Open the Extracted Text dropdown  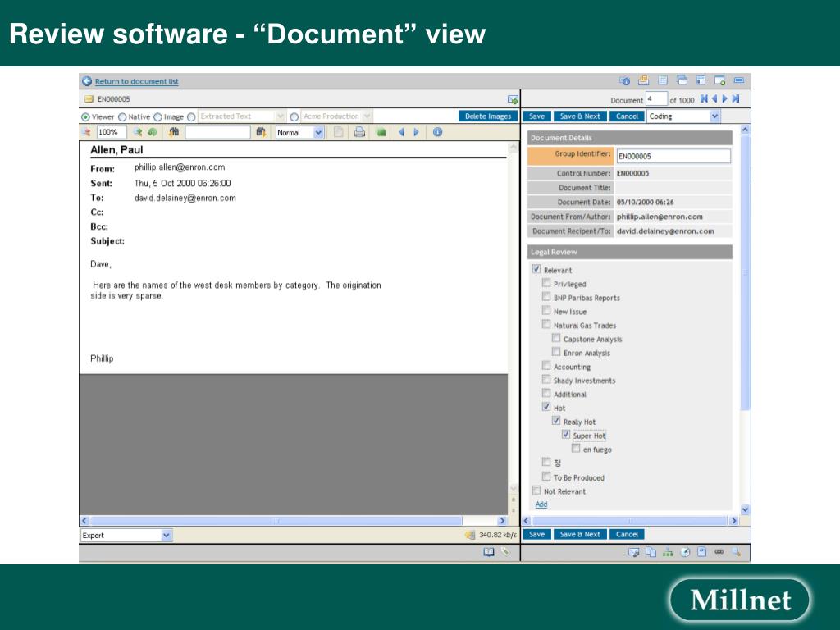point(281,116)
